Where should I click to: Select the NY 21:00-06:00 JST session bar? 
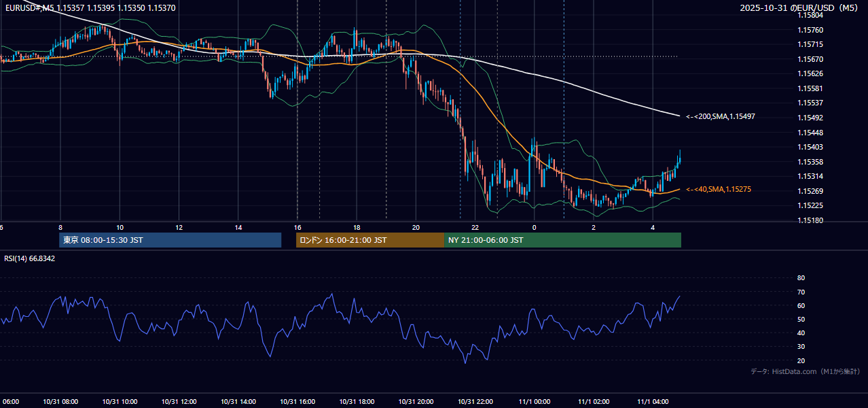pos(562,240)
